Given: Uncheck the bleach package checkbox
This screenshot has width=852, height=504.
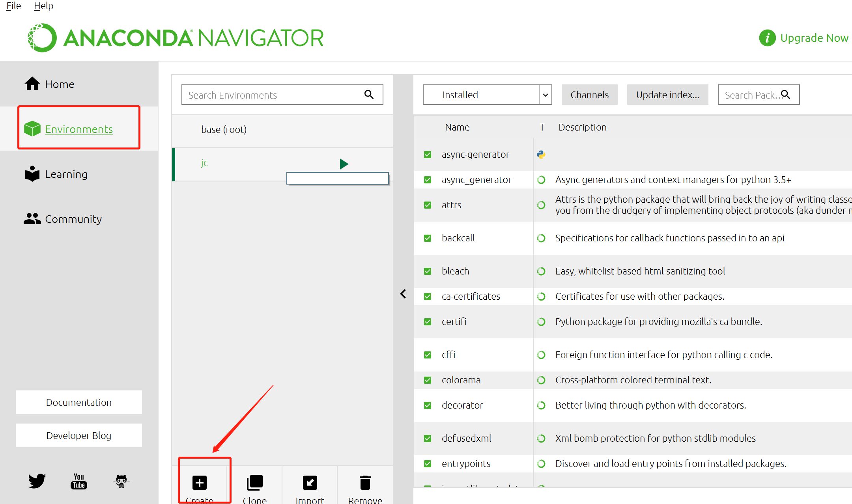Looking at the screenshot, I should pos(428,271).
